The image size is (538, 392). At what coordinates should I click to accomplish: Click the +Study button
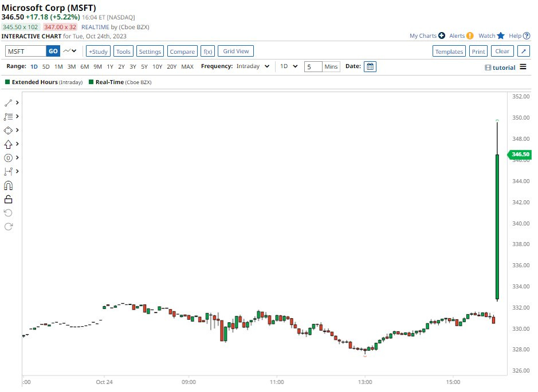click(98, 52)
